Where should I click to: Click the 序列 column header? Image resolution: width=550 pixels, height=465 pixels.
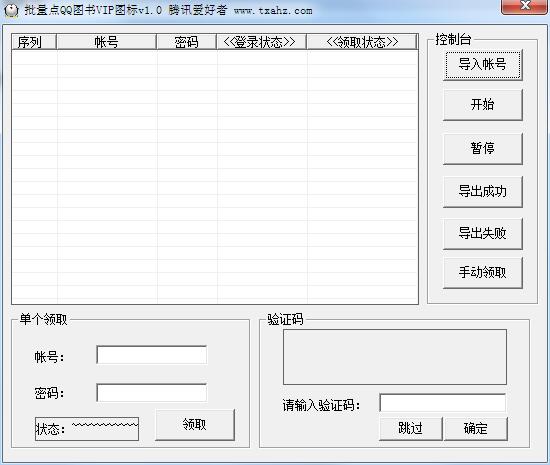click(34, 42)
